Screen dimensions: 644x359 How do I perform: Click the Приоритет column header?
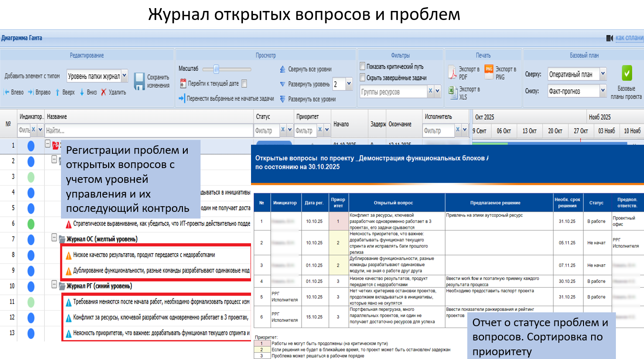pyautogui.click(x=307, y=117)
